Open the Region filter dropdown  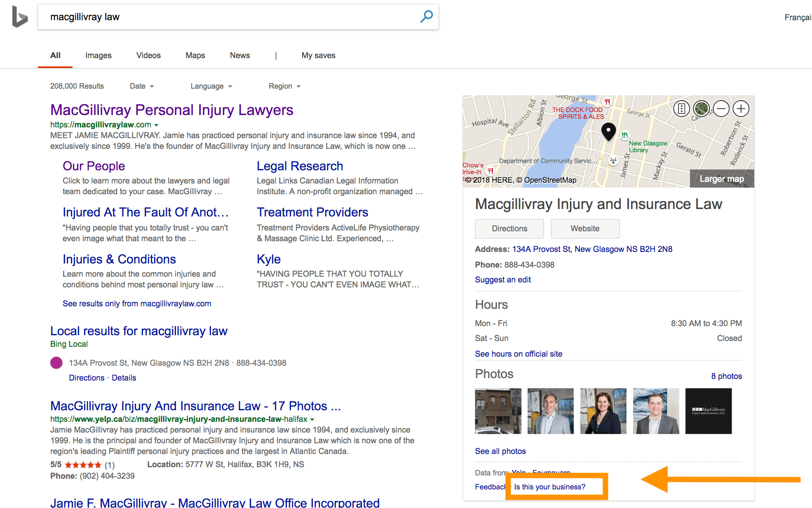[285, 86]
